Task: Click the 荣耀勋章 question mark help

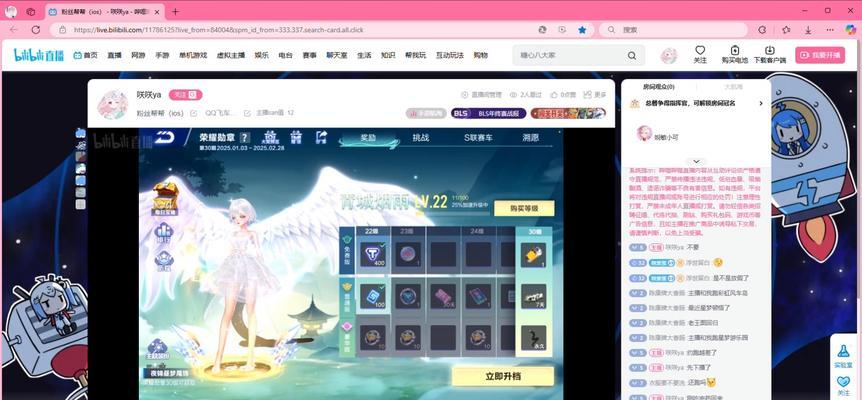Action: point(245,137)
